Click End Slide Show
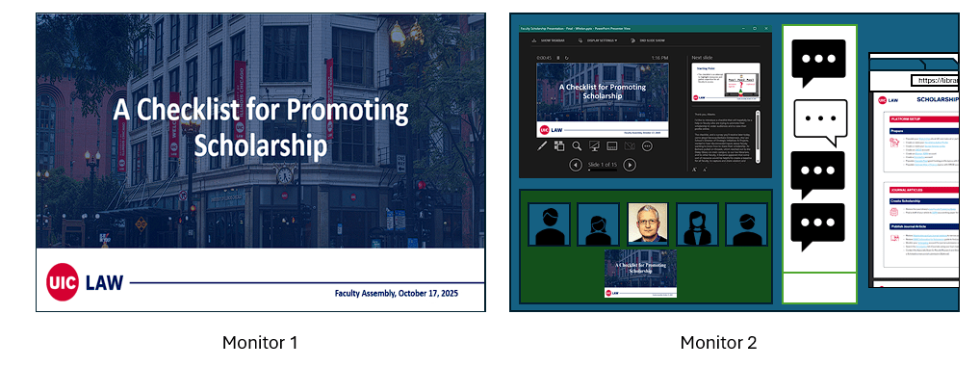 [x=648, y=40]
